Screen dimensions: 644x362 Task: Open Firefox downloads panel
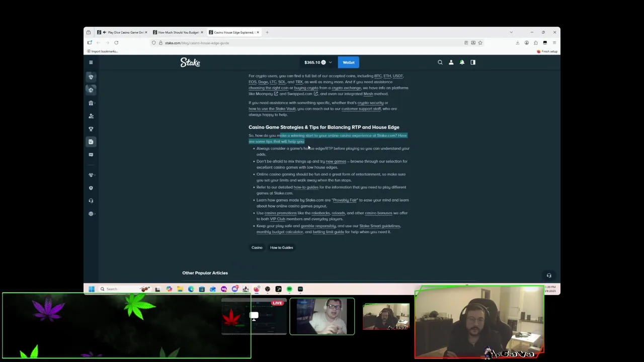pyautogui.click(x=517, y=43)
